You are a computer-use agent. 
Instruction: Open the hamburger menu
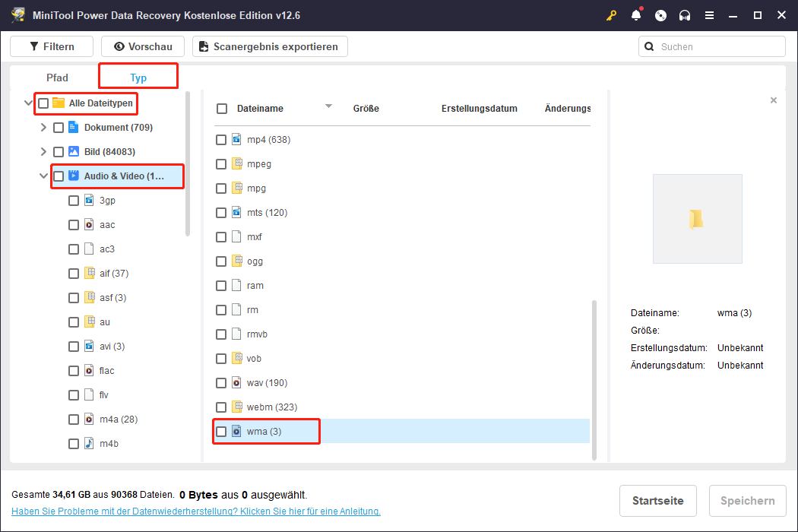coord(709,15)
